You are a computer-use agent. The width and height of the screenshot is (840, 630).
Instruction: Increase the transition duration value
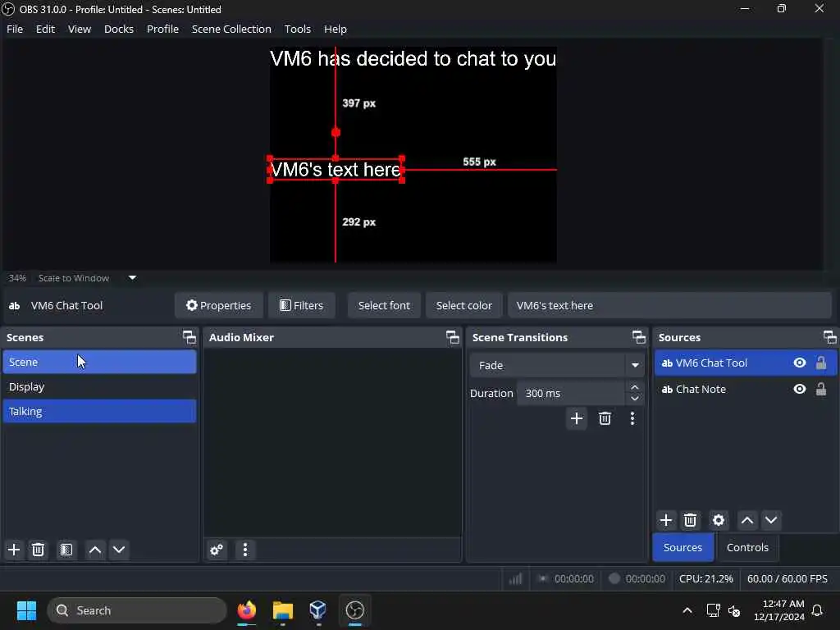(x=635, y=387)
